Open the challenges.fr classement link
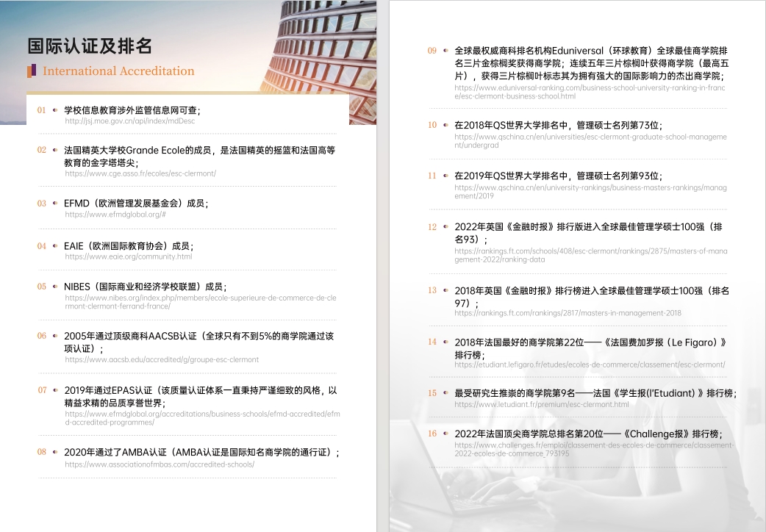 click(594, 449)
